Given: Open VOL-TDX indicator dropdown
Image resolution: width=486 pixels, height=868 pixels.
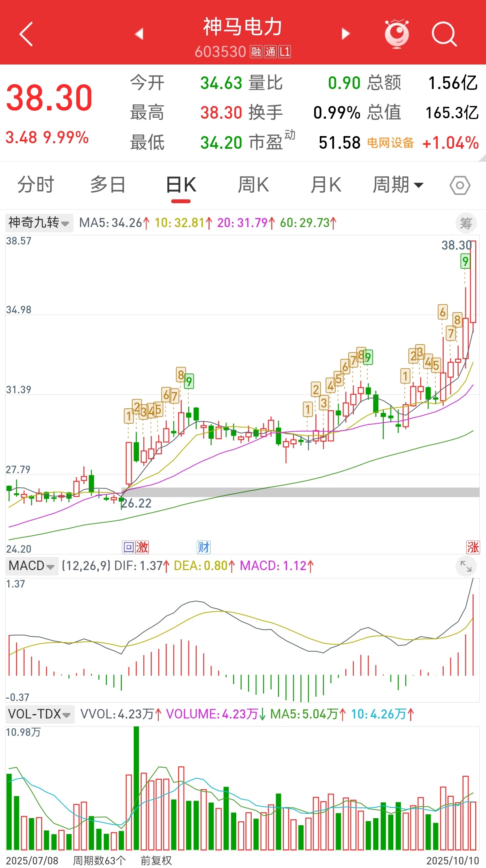Looking at the screenshot, I should [40, 714].
